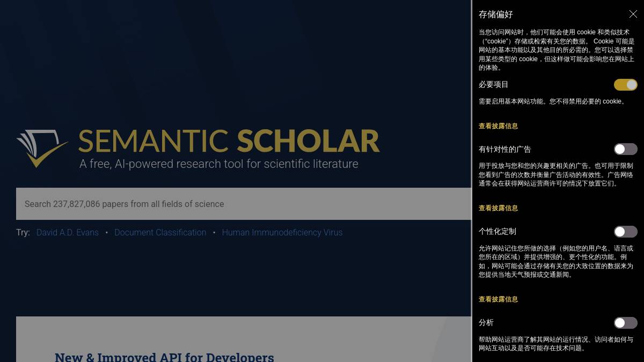Enable the 个性化定制 switch
This screenshot has width=644, height=362.
[x=626, y=232]
